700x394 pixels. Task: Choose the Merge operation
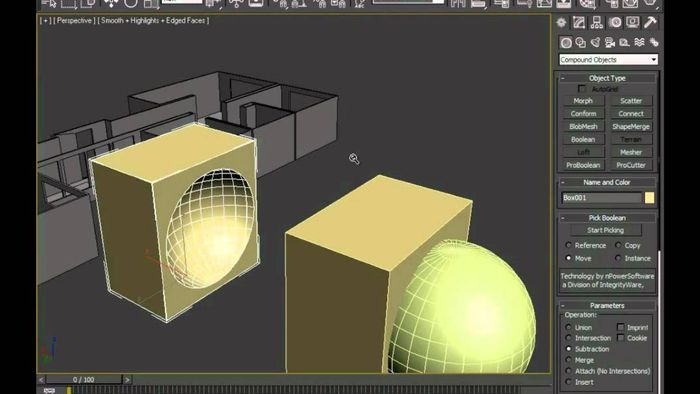(568, 360)
